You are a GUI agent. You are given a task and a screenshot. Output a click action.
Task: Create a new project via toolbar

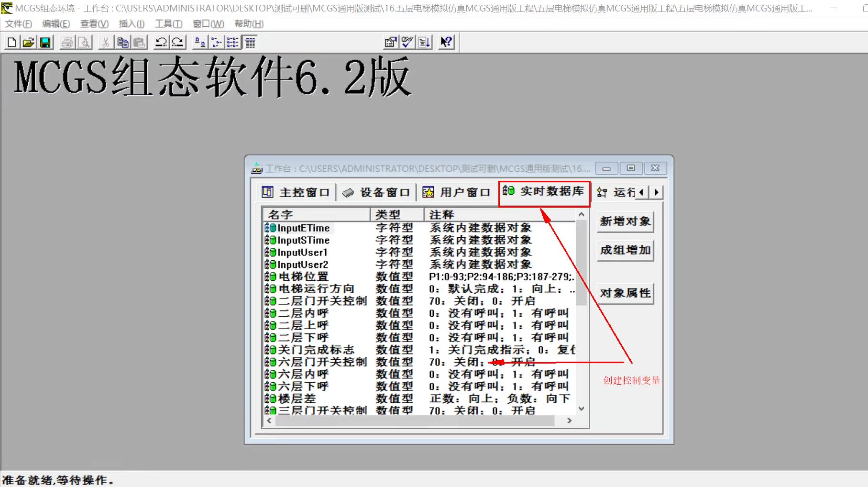coord(11,42)
